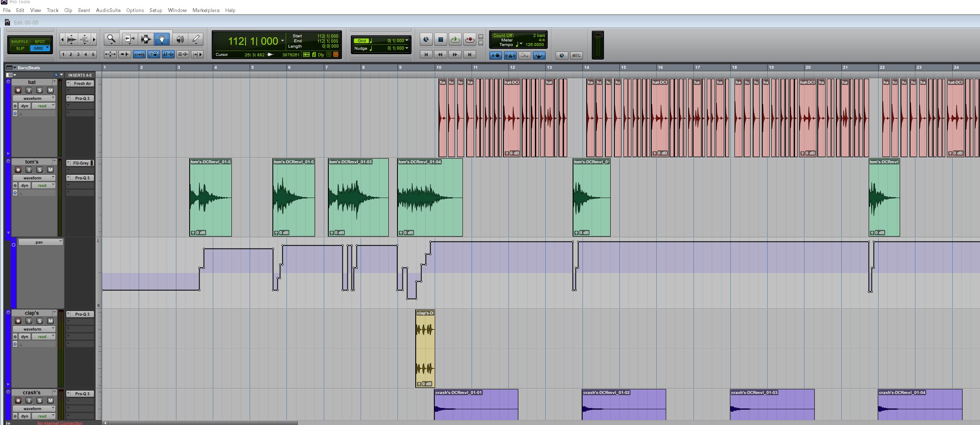Select the Zoomer tool
The image size is (980, 425).
(x=111, y=39)
